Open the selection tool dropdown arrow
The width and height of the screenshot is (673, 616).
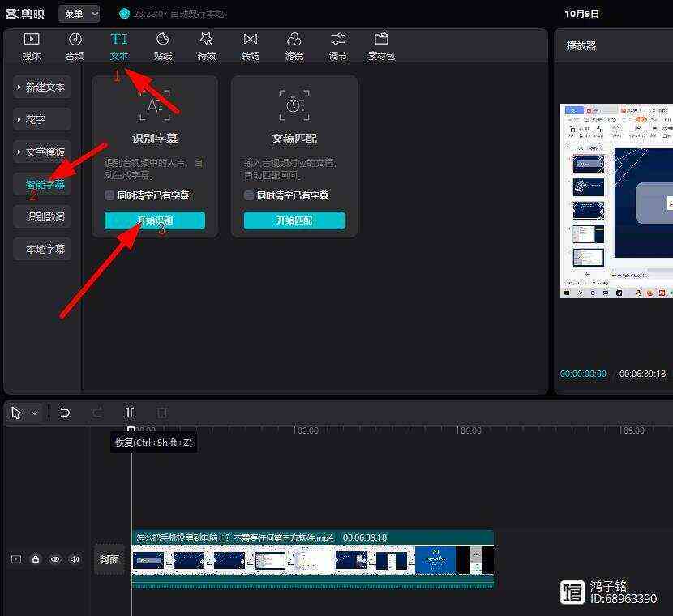coord(35,413)
